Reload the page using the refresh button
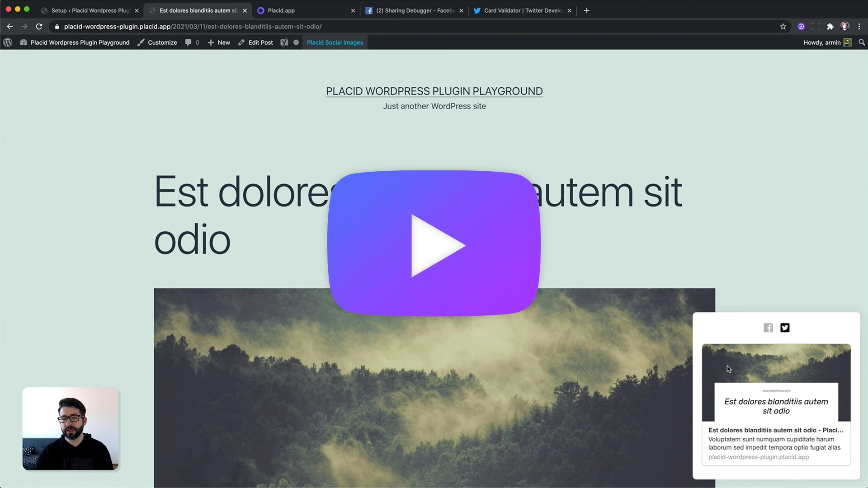This screenshot has height=488, width=868. click(39, 27)
